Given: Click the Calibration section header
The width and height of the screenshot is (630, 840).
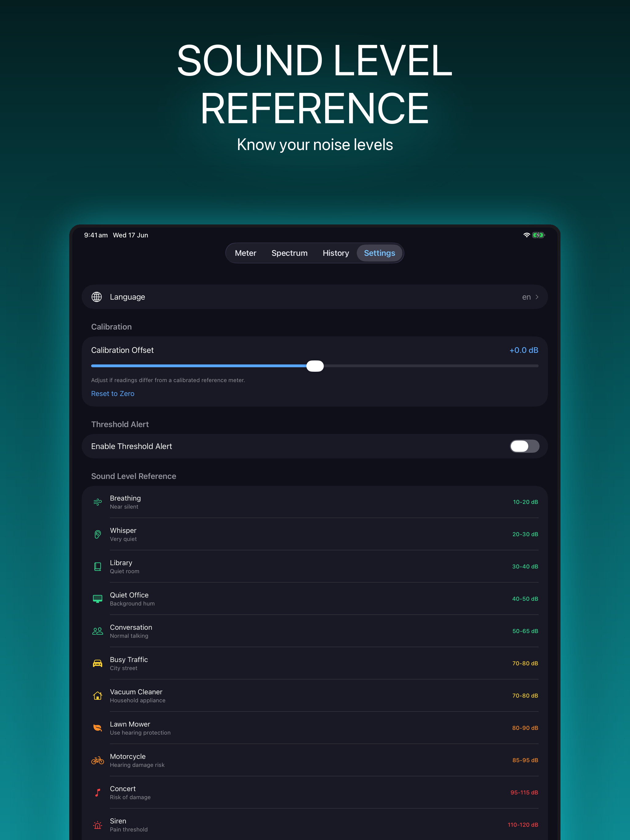Looking at the screenshot, I should click(111, 327).
